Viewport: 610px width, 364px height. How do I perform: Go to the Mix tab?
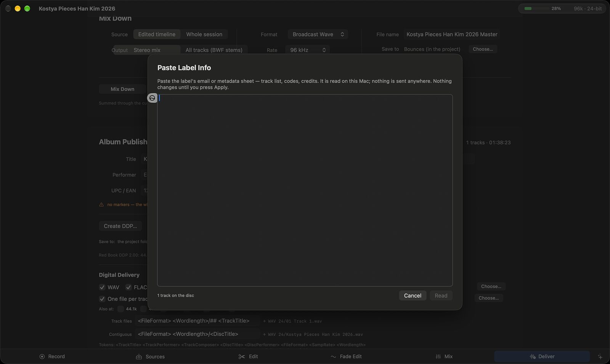tap(444, 357)
